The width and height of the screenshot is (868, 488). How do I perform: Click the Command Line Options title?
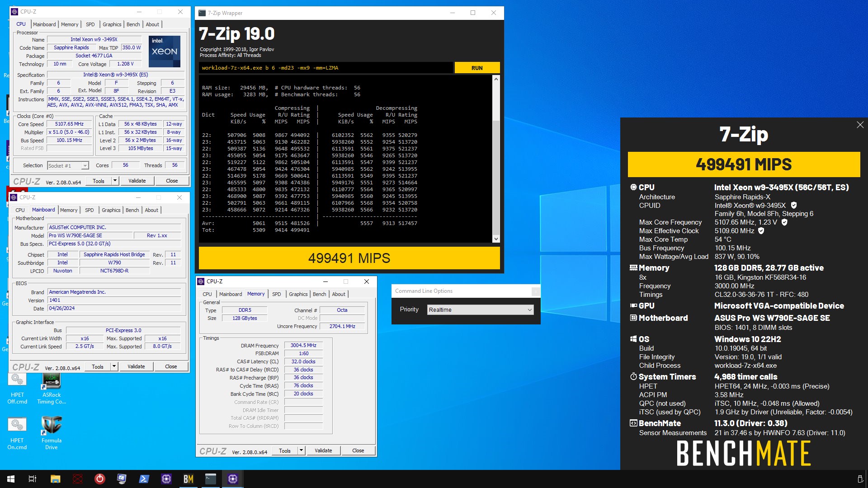pos(424,291)
